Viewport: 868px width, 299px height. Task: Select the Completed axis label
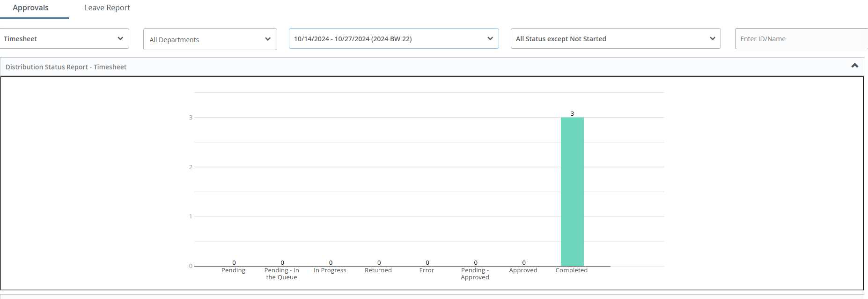coord(571,270)
